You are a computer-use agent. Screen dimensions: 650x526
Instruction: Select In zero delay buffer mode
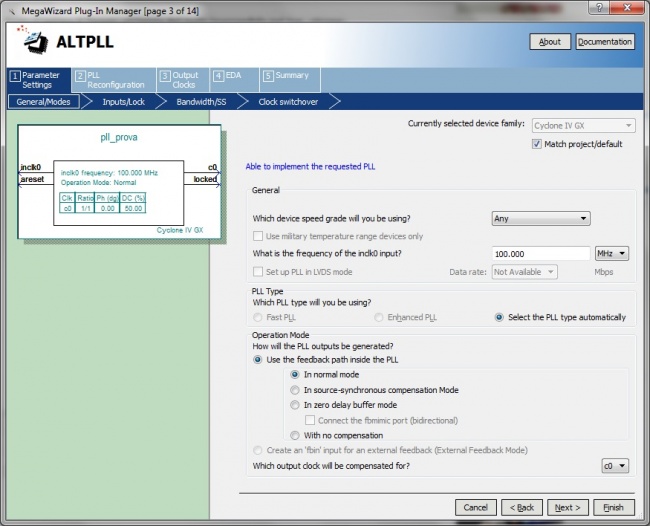(295, 405)
